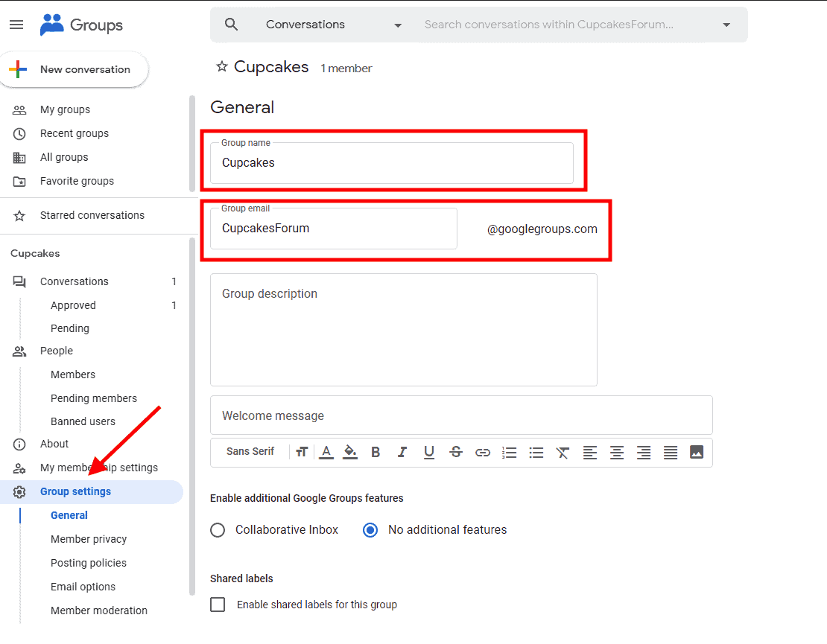Select No additional features radio button
827x644 pixels.
click(370, 529)
